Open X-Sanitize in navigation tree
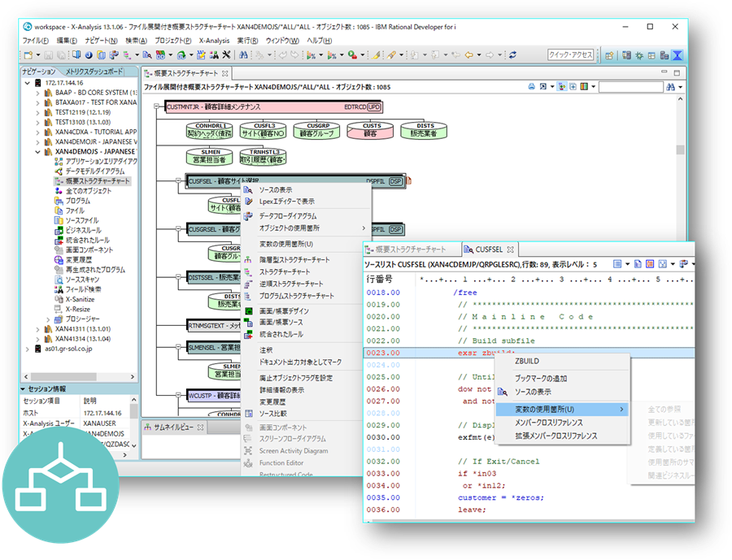This screenshot has height=560, width=732. (x=80, y=299)
